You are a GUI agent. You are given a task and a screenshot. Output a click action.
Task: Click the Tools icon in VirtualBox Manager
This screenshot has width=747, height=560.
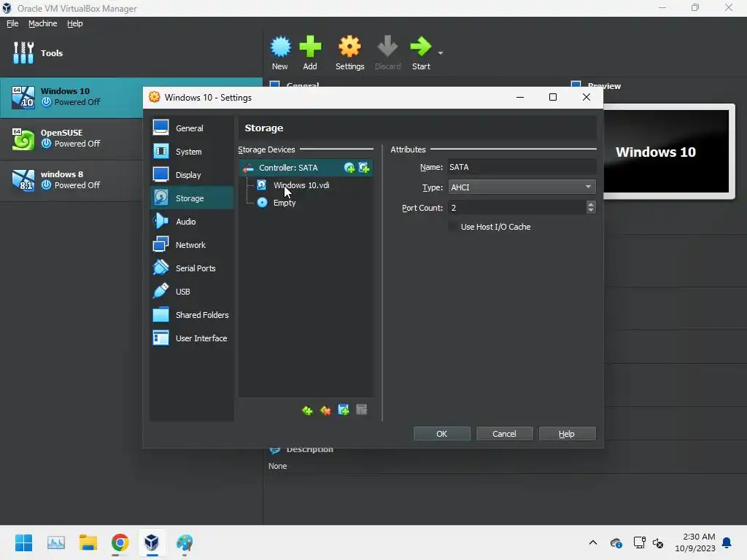pos(23,52)
